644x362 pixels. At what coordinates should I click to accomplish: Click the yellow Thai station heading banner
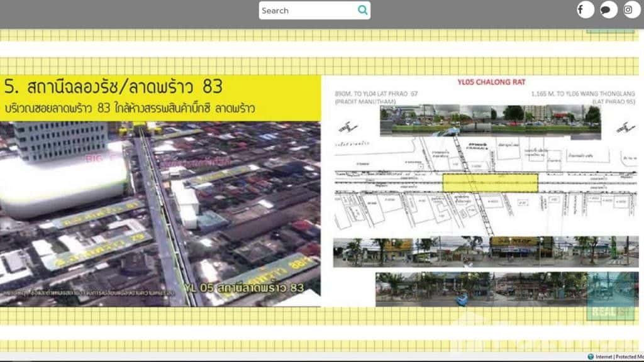(x=160, y=97)
